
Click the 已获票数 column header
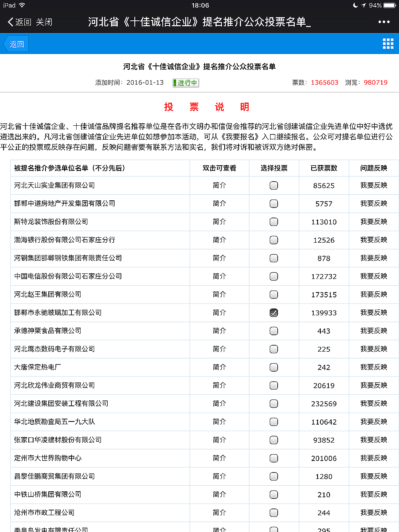click(324, 168)
